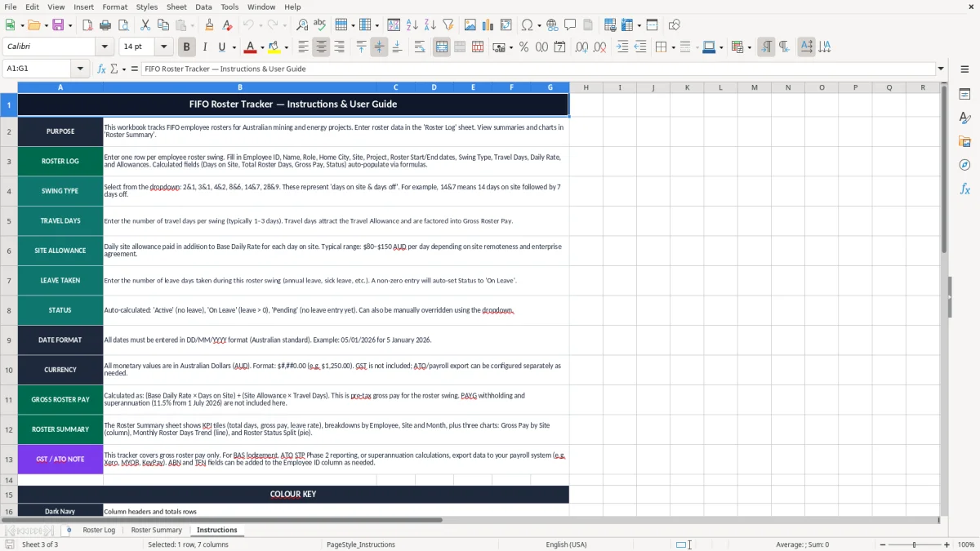Open sidebar Navigator compass icon
The image size is (980, 551).
(x=964, y=165)
